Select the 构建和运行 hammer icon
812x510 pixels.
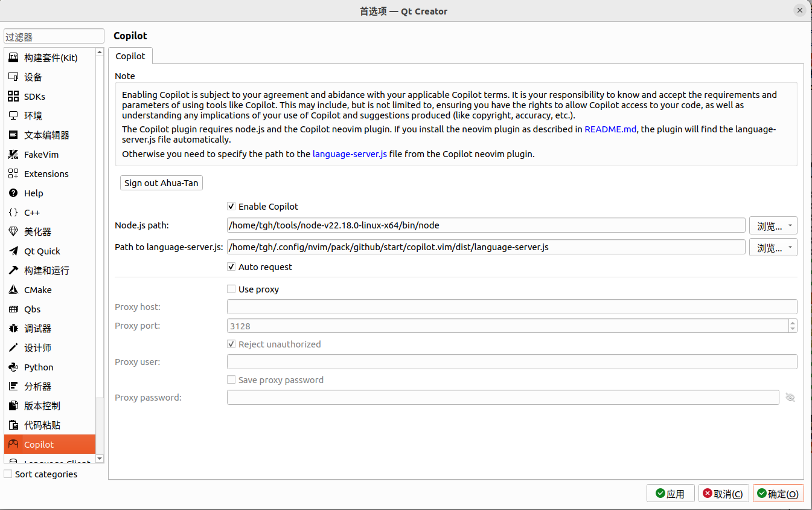13,271
